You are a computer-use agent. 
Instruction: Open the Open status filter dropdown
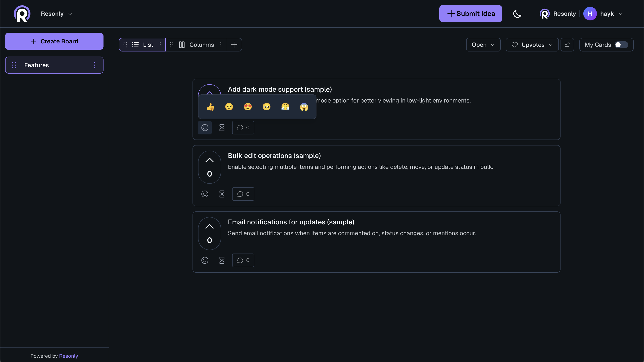pos(483,44)
